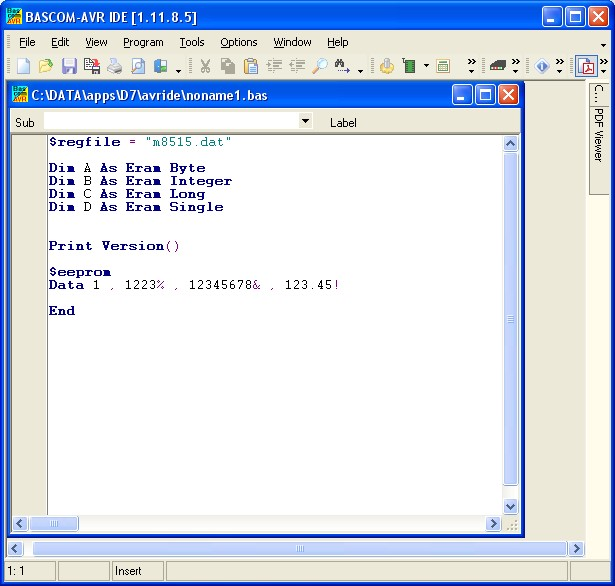
Task: Click the Save As toolbar icon
Action: click(92, 66)
